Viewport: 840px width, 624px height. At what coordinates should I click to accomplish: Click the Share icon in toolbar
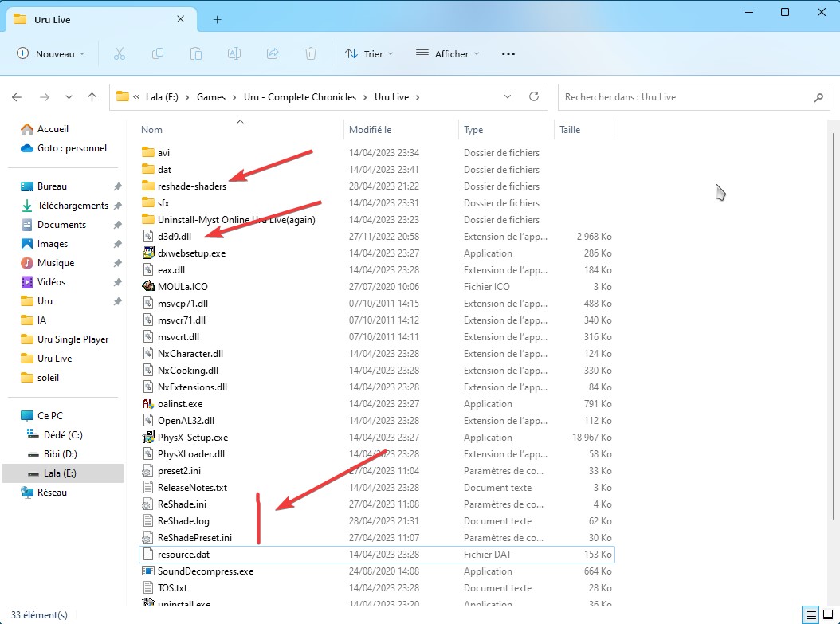pos(273,53)
